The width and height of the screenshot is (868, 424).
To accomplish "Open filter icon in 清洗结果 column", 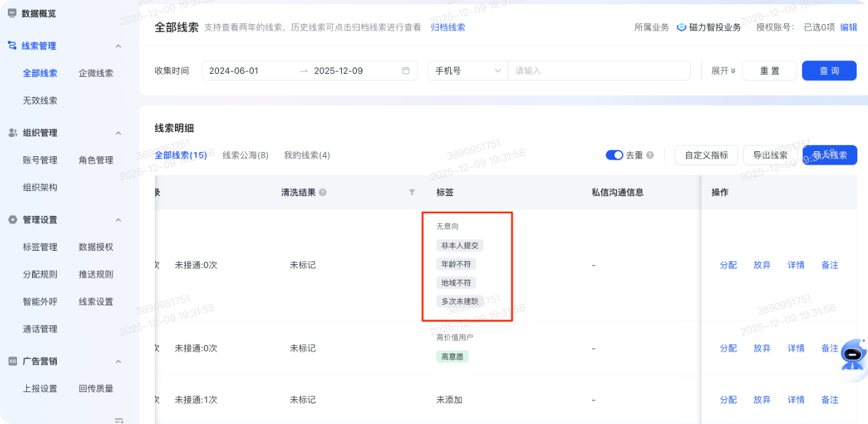I will [x=412, y=192].
